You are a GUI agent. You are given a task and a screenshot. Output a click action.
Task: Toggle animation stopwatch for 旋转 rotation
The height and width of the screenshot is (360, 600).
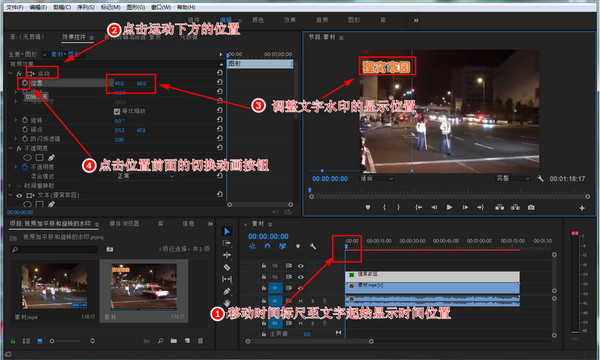[x=25, y=120]
